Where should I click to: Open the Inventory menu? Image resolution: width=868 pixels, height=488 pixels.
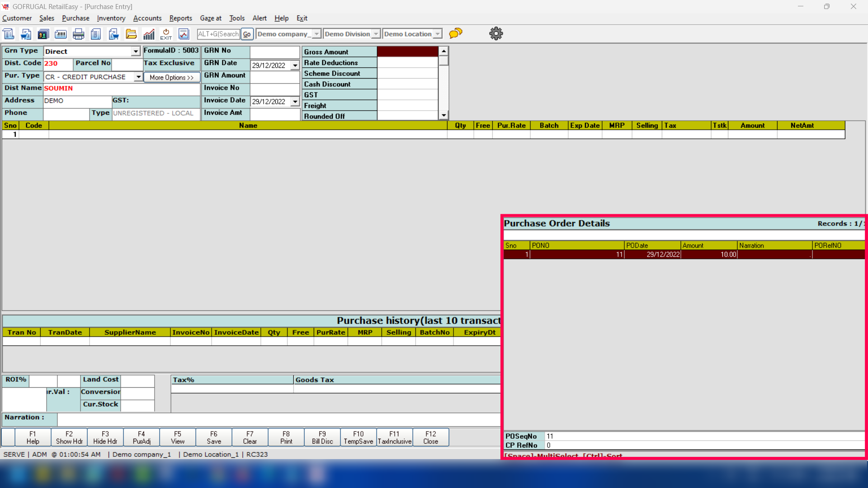point(111,18)
